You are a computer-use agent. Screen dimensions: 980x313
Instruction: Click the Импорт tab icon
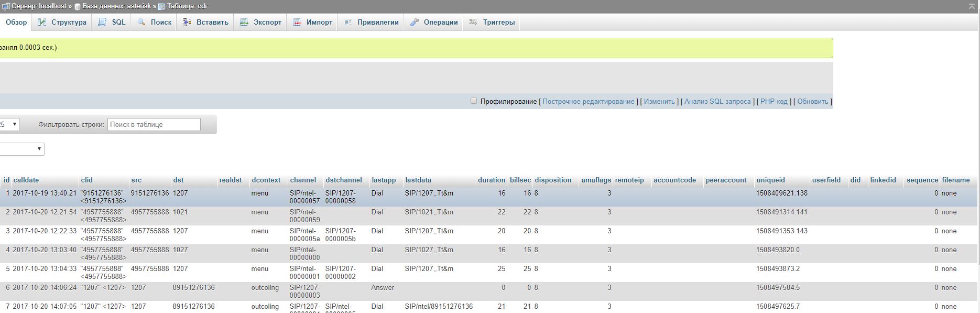click(297, 23)
